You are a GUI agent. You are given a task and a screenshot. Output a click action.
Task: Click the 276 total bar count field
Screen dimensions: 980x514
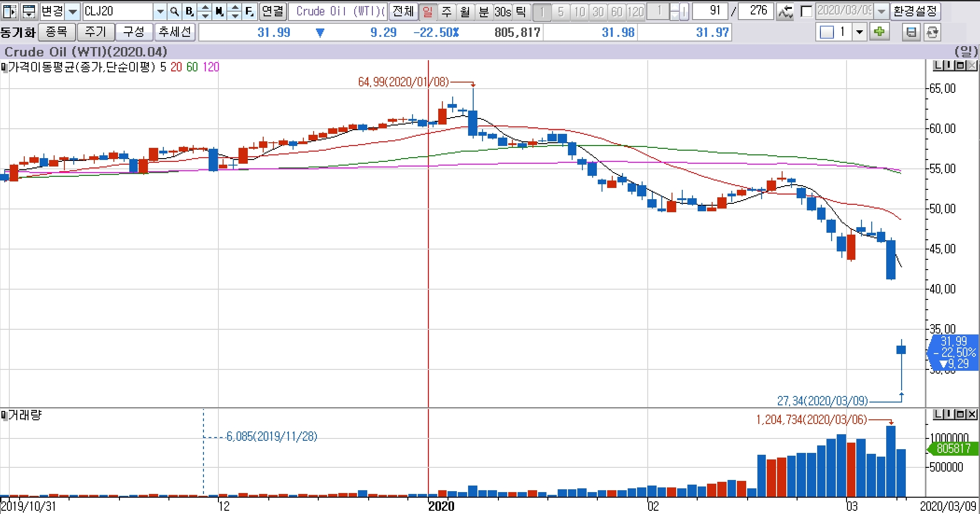coord(756,11)
